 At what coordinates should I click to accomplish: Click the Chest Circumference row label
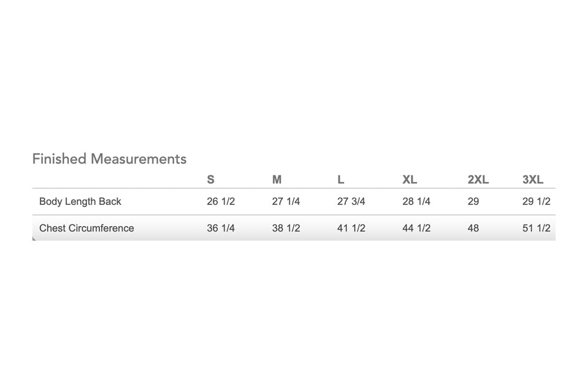(86, 228)
